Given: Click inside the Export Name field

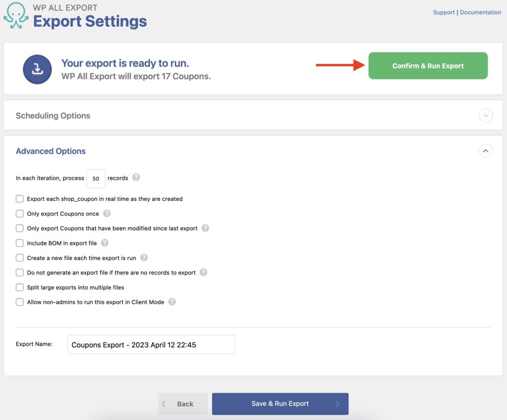Looking at the screenshot, I should (x=151, y=344).
